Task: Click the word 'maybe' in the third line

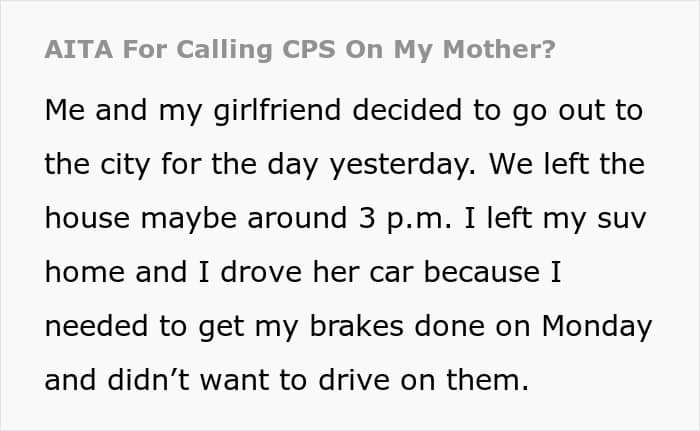Action: click(x=189, y=219)
